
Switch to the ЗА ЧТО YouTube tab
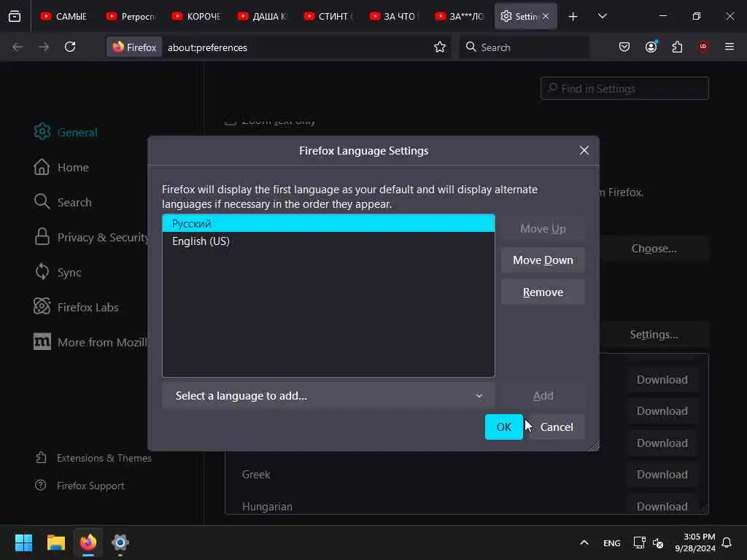pos(393,16)
